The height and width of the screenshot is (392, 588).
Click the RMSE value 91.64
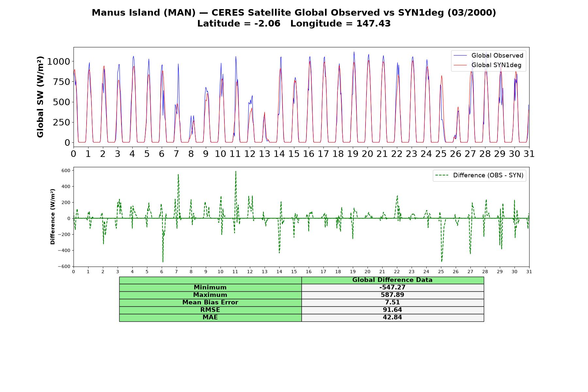coord(392,310)
